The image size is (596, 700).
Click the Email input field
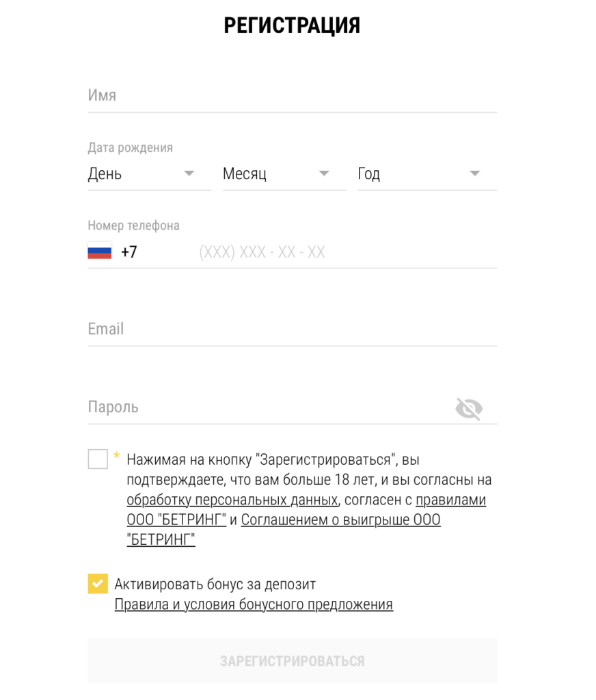(273, 329)
